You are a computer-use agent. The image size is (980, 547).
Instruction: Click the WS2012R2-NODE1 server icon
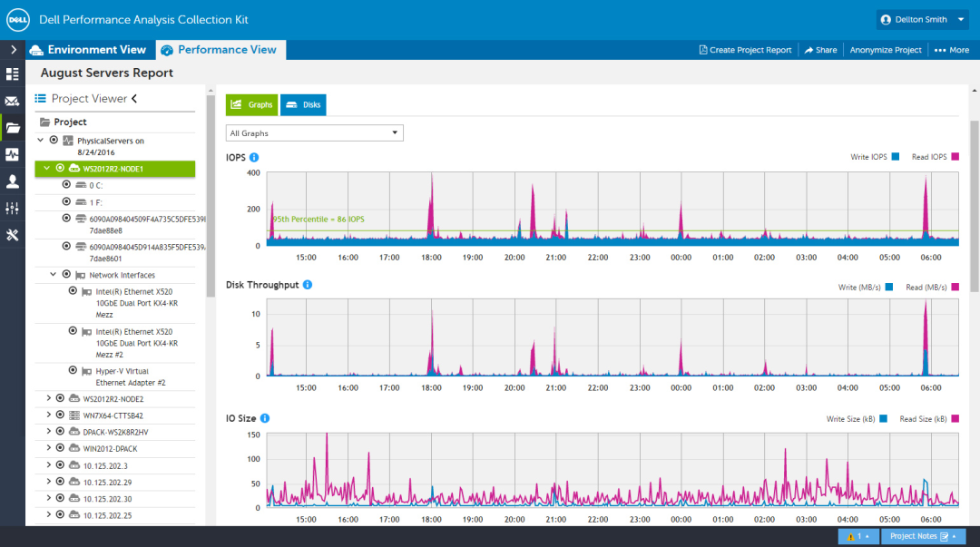coord(74,168)
